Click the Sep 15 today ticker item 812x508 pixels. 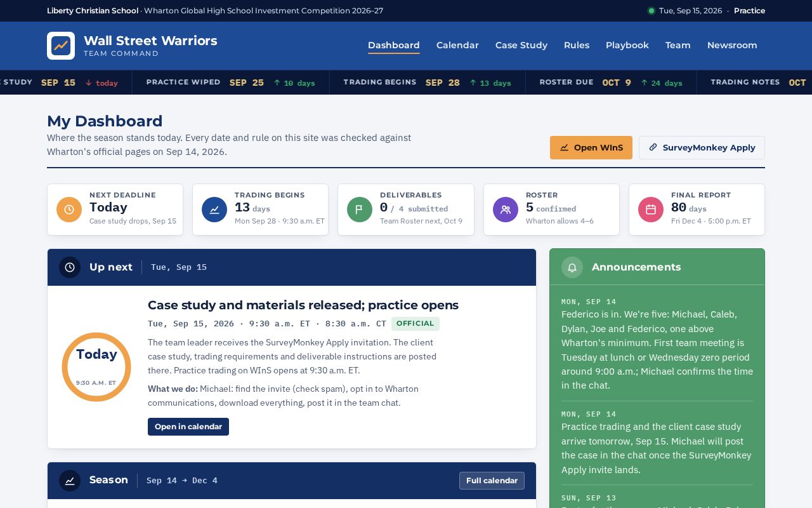tap(66, 83)
